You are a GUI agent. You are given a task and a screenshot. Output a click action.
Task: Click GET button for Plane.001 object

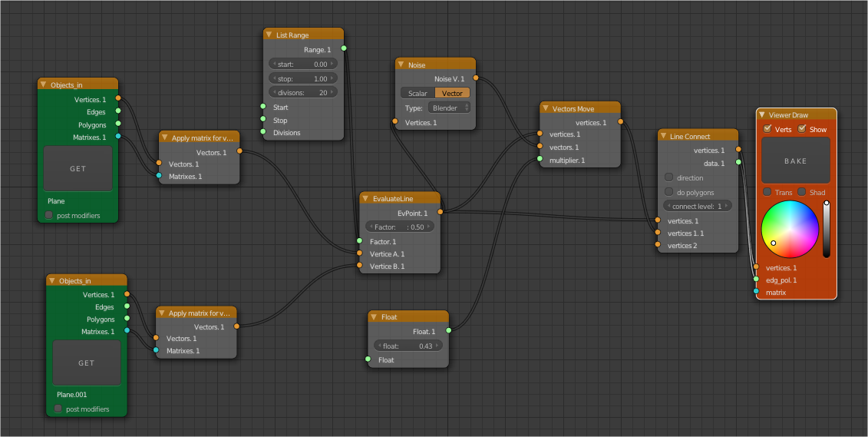coord(87,363)
